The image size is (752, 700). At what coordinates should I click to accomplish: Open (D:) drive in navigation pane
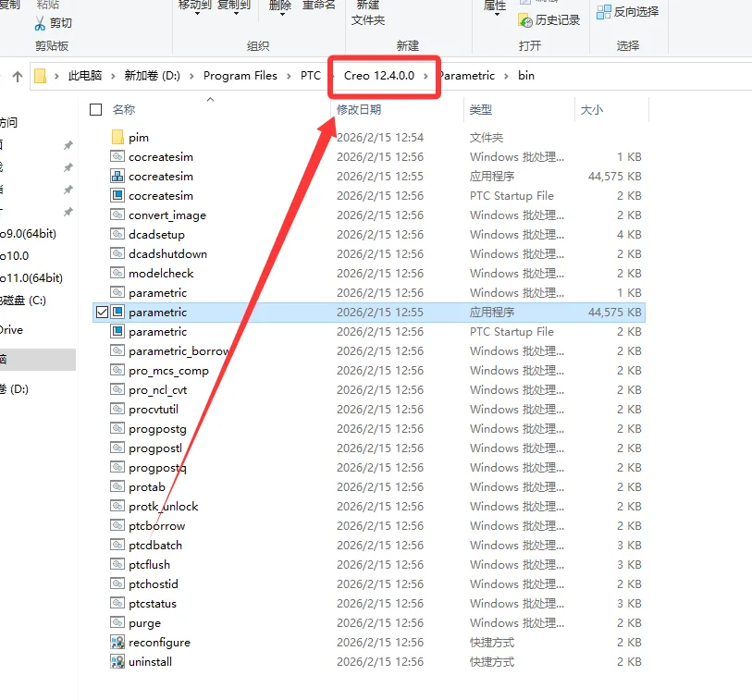[x=15, y=388]
